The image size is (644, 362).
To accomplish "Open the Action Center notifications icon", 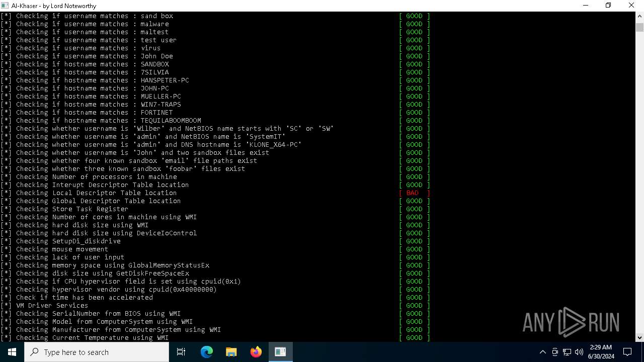I will 627,352.
